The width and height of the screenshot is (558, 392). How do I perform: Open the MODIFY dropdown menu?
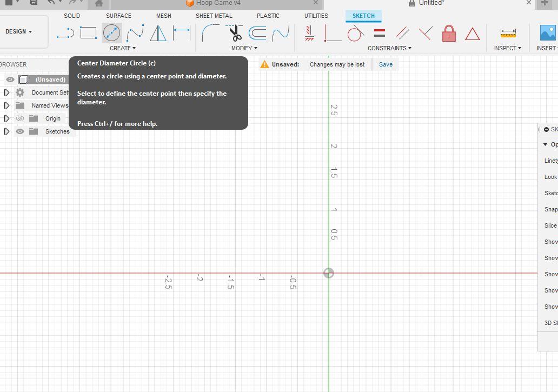(244, 48)
